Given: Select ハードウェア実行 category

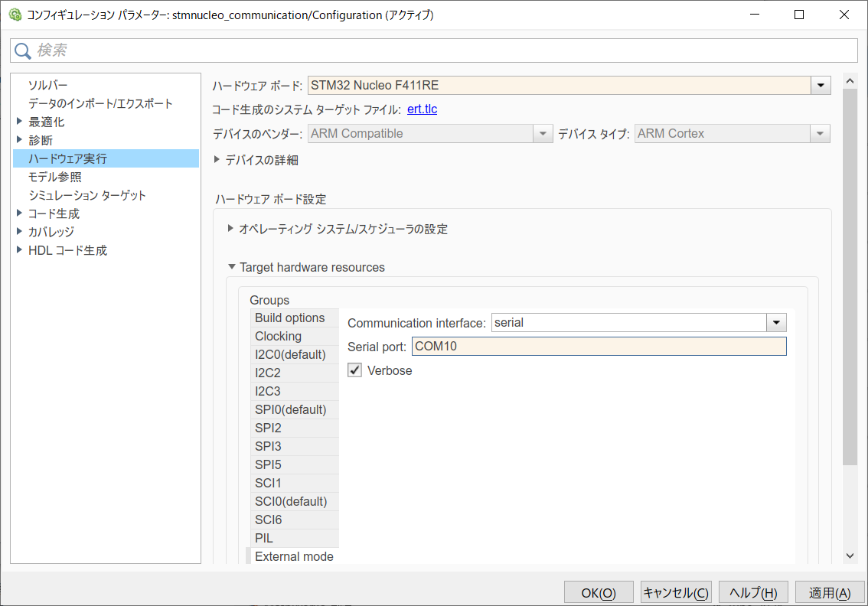Looking at the screenshot, I should point(106,158).
